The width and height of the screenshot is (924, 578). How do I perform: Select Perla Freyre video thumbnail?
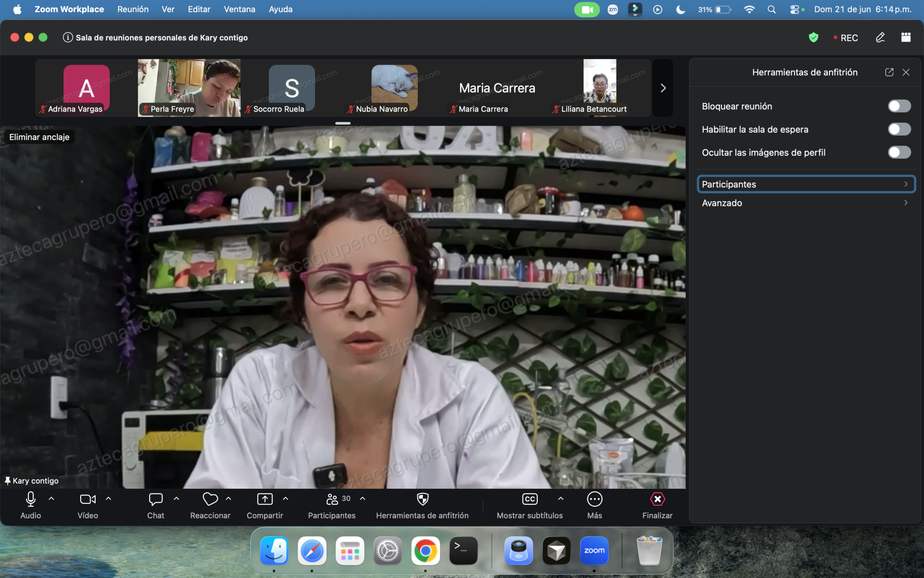click(189, 88)
